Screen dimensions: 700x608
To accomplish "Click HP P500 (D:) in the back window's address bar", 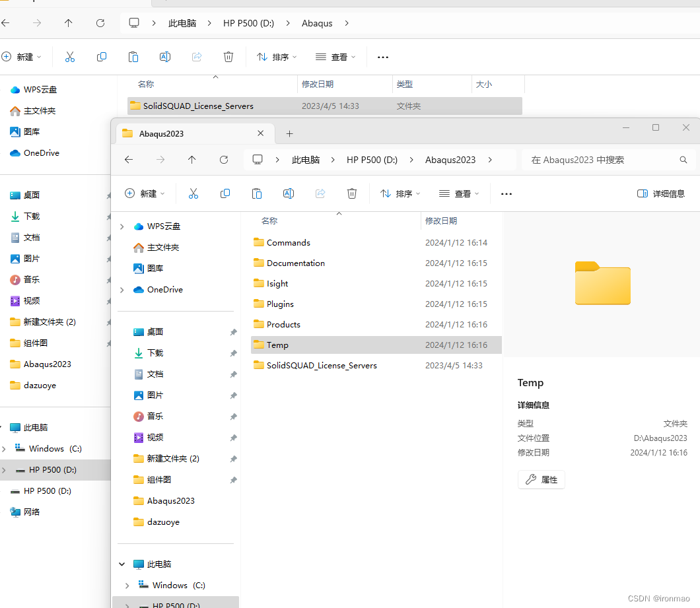I will coord(249,23).
